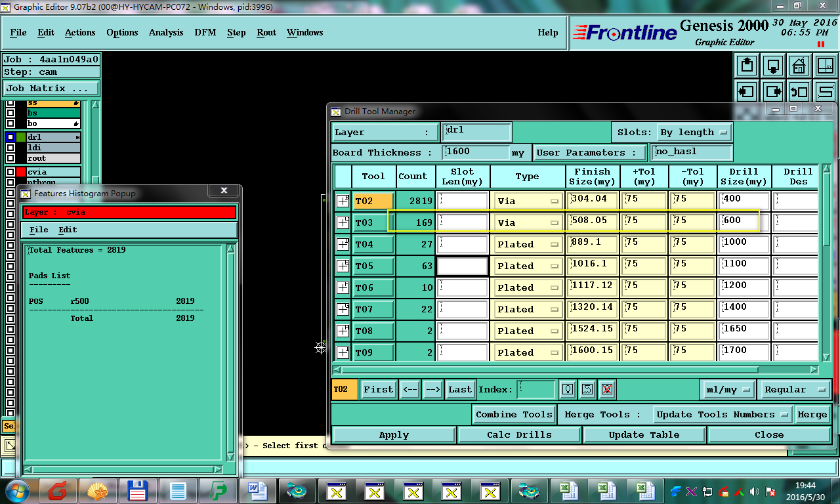Click the Combine Tools button
Viewport: 840px width, 504px height.
[514, 414]
